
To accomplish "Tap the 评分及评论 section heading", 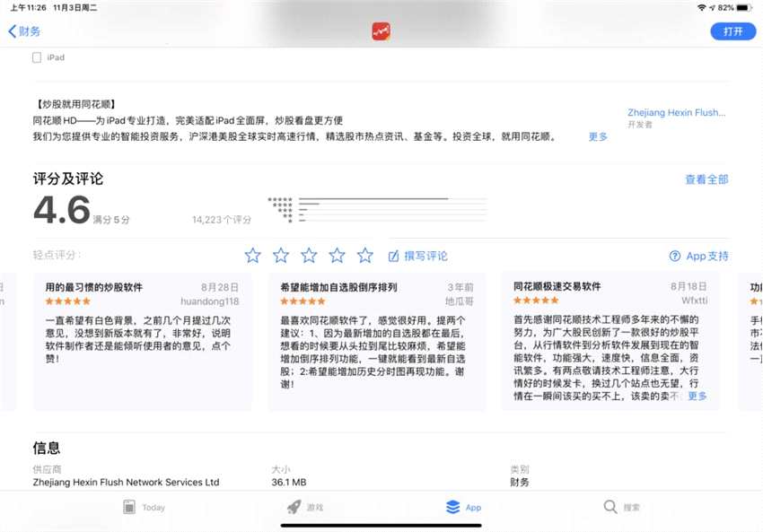I will pyautogui.click(x=68, y=179).
